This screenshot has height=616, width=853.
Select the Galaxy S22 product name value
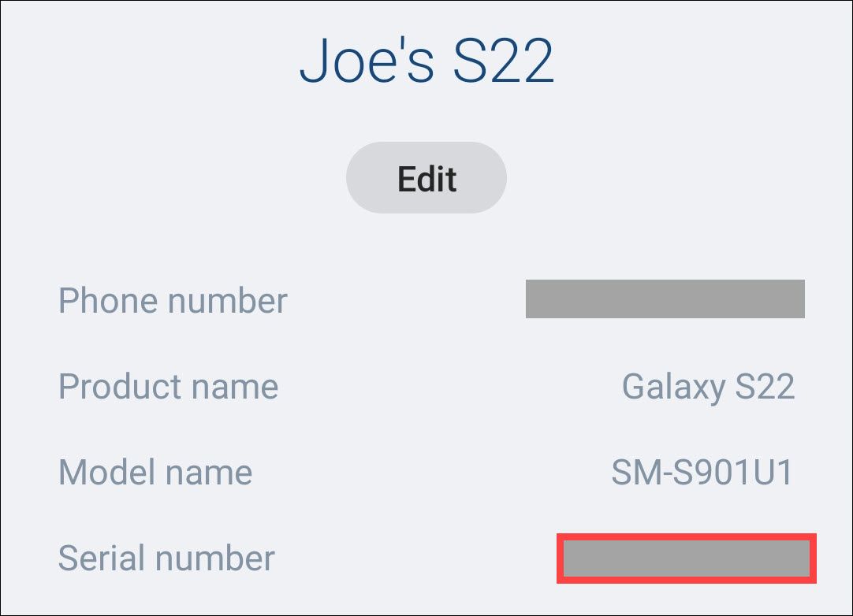(709, 386)
